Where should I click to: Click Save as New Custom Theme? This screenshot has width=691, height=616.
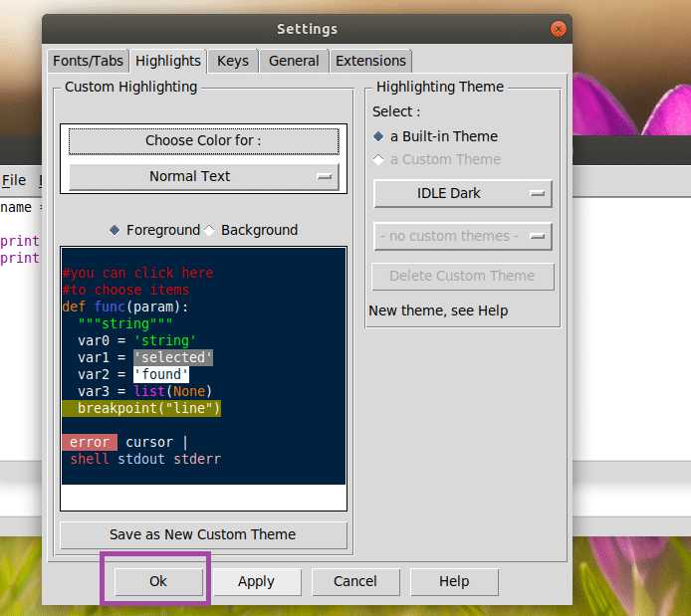(203, 534)
